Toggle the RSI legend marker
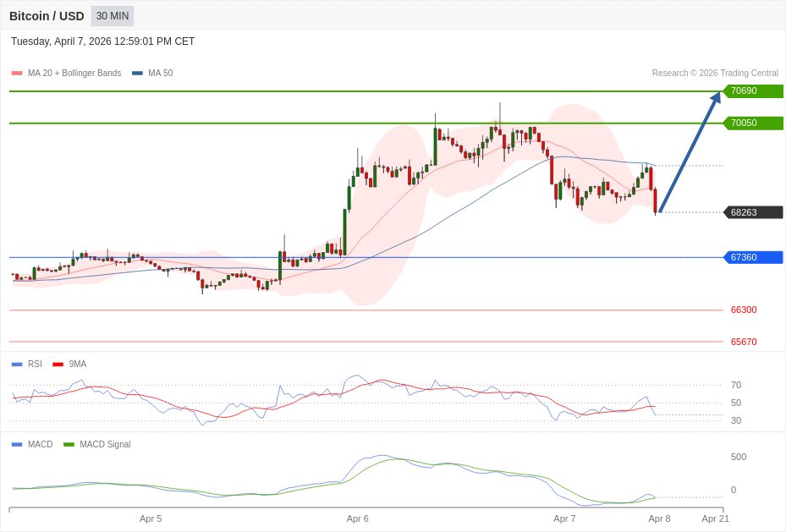Viewport: 786px width, 532px height. (x=17, y=365)
